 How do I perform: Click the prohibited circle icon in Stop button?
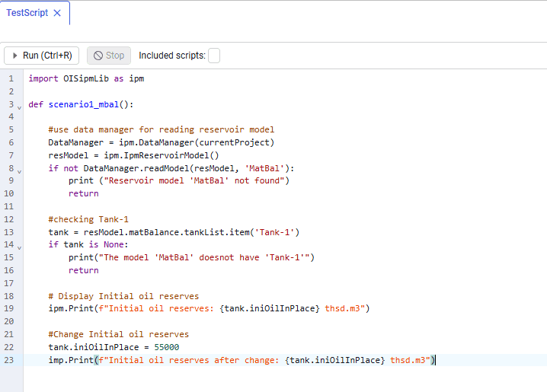(98, 56)
